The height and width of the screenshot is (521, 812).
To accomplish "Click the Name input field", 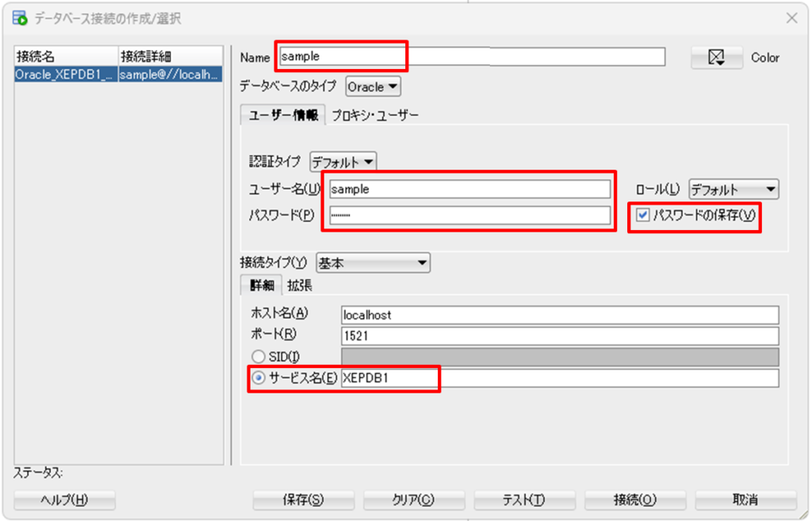I will click(472, 56).
